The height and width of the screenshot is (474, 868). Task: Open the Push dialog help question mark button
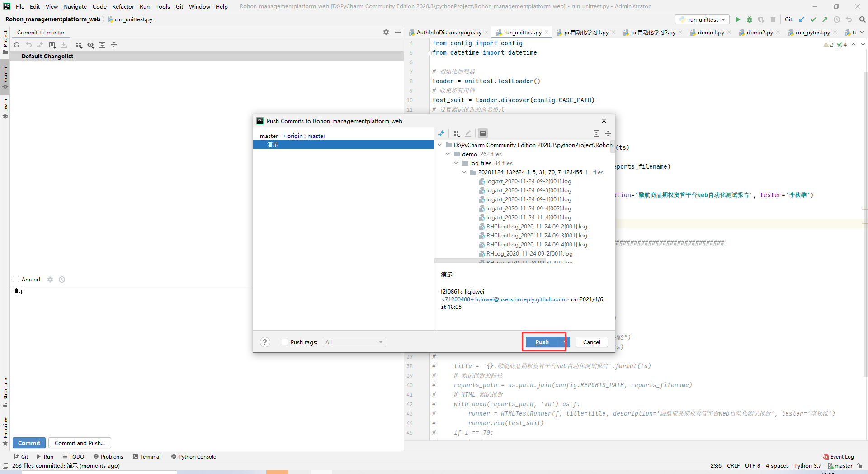pos(265,342)
